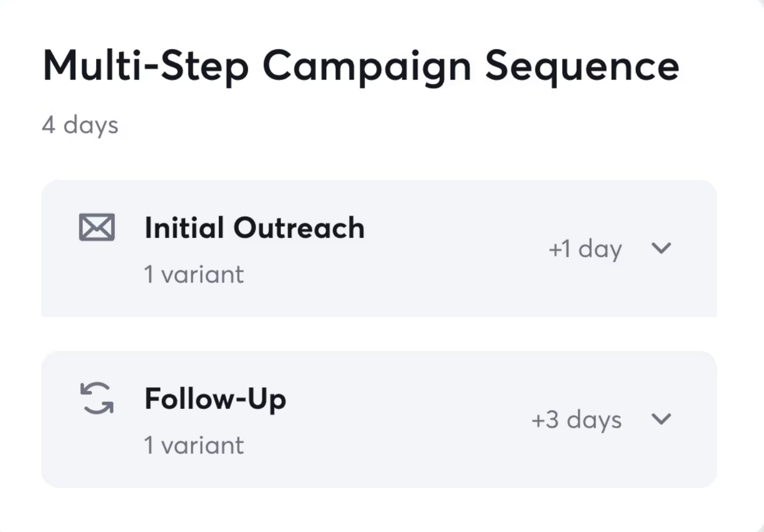764x532 pixels.
Task: Click the day text in +1 day
Action: [600, 250]
